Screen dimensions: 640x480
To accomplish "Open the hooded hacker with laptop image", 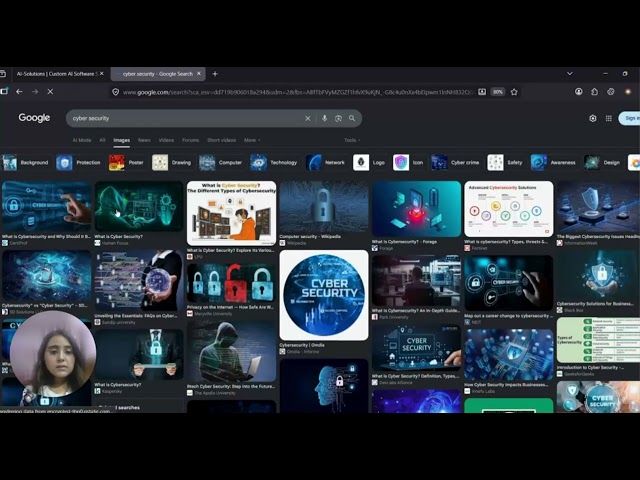I will tap(231, 351).
